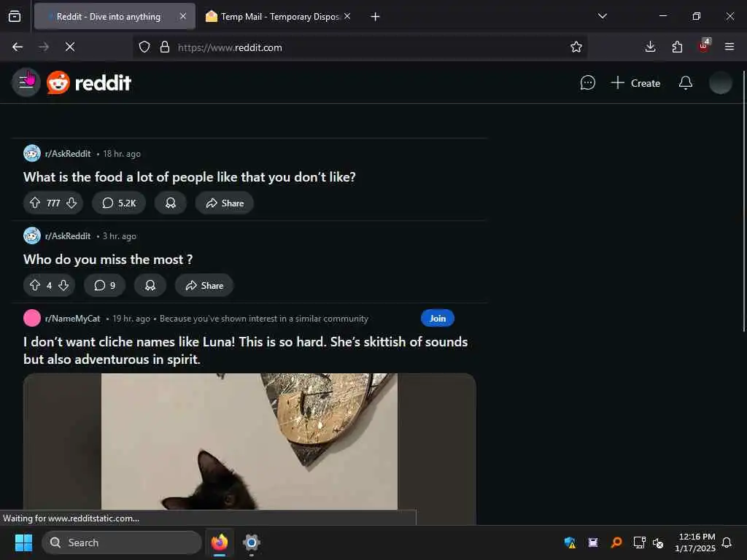The height and width of the screenshot is (560, 747).
Task: Open the uBlock Origin extension icon
Action: (704, 46)
